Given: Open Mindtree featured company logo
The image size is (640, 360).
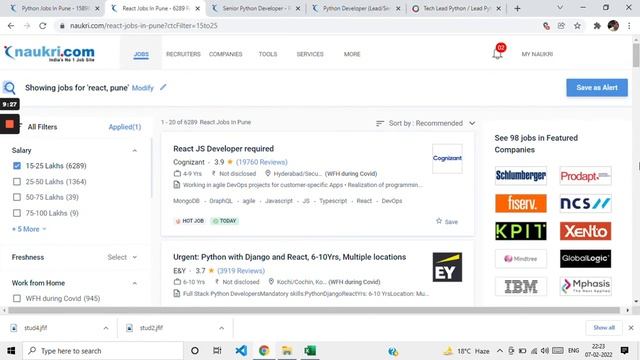Looking at the screenshot, I should pyautogui.click(x=520, y=259).
